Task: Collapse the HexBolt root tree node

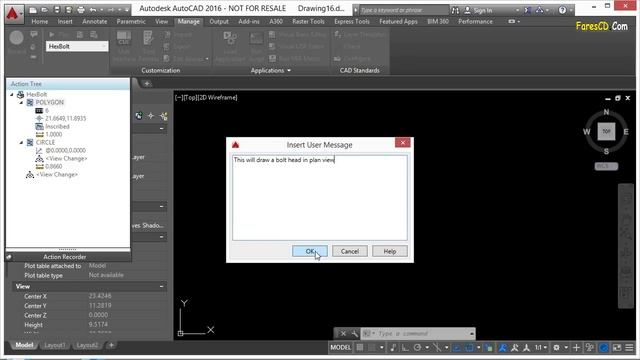Action: pyautogui.click(x=12, y=95)
